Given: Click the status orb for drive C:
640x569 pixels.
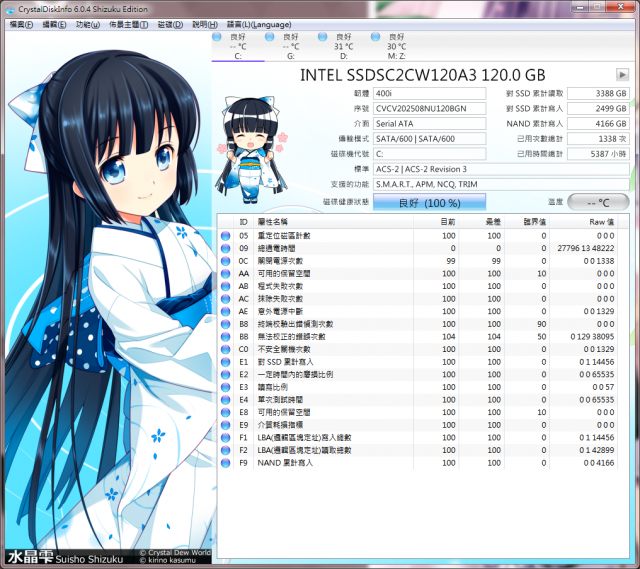Looking at the screenshot, I should 217,37.
